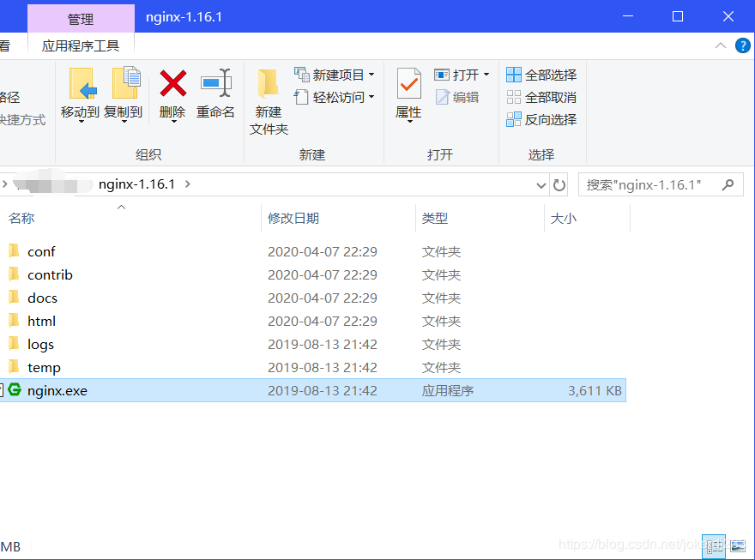755x560 pixels.
Task: Click the Rename icon
Action: (x=216, y=82)
